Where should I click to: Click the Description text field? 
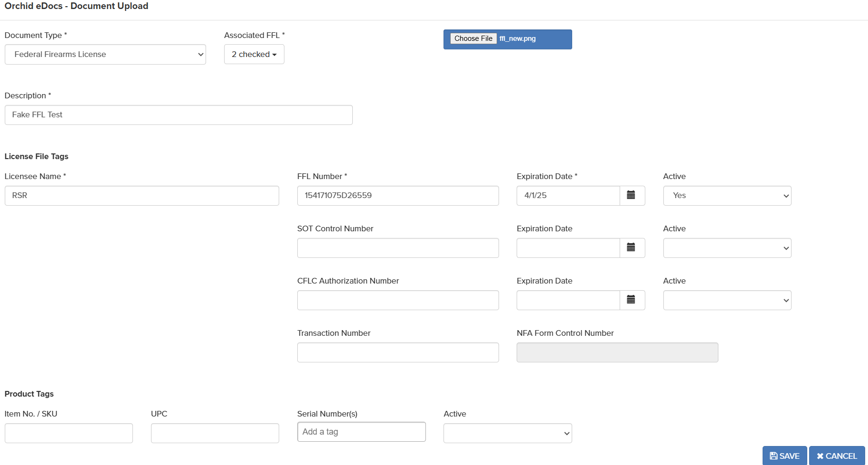click(179, 115)
